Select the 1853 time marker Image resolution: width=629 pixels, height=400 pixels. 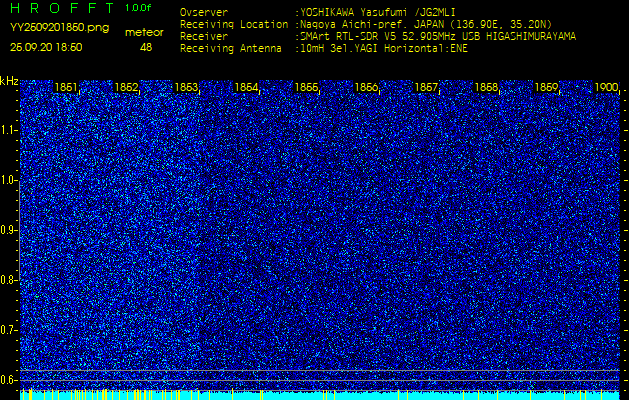(187, 88)
